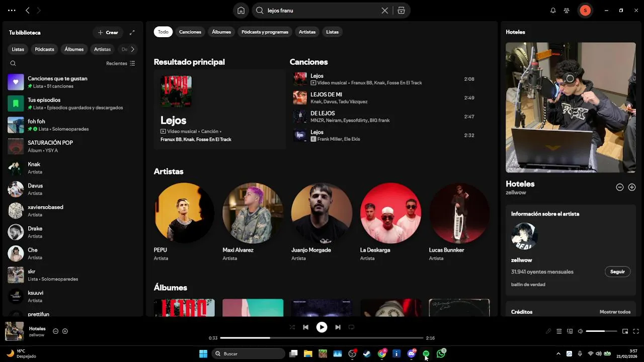Mute the volume speaker icon
This screenshot has height=362, width=644.
click(580, 331)
